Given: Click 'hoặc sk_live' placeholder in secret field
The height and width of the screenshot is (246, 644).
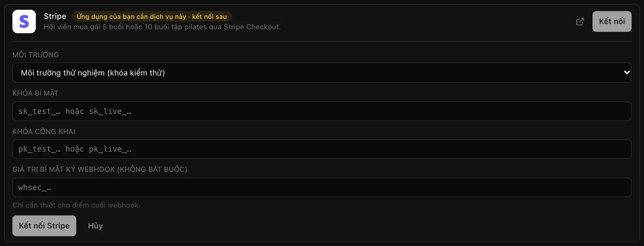Looking at the screenshot, I should coord(98,112).
